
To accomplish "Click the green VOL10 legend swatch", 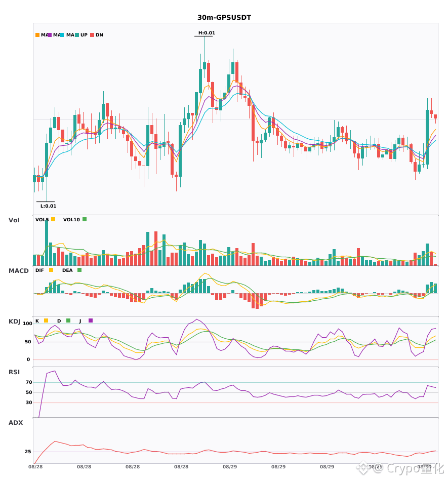I will pyautogui.click(x=85, y=219).
